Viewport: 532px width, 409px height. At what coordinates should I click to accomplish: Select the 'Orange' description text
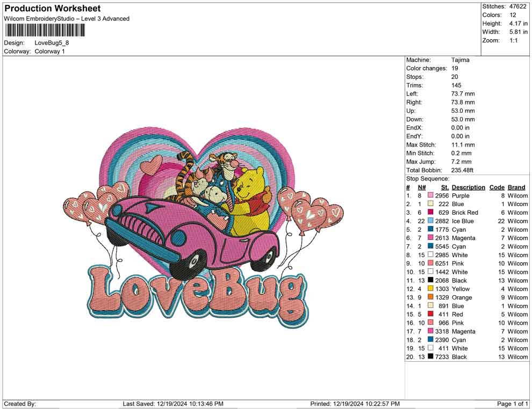click(x=462, y=297)
